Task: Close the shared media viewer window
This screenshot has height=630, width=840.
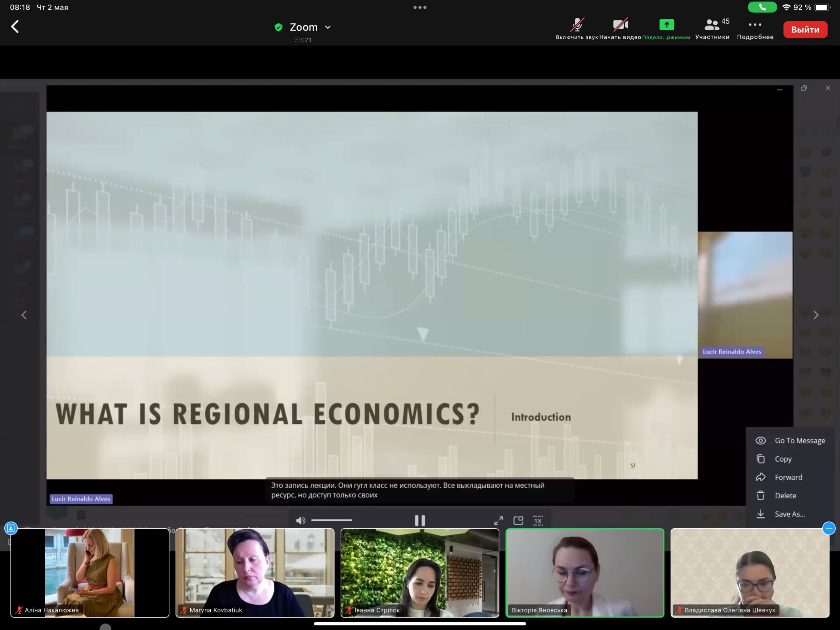Action: coord(828,88)
